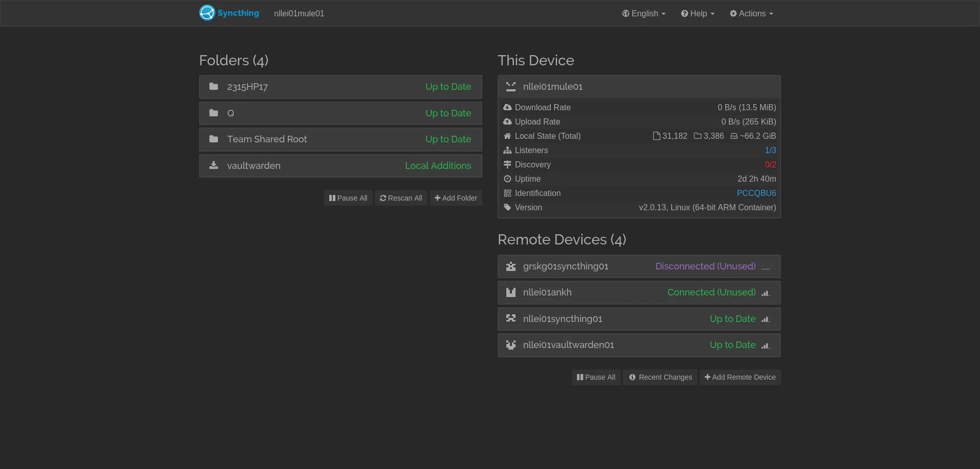
Task: Click the folder icon beside Team Shared Root
Action: [214, 139]
